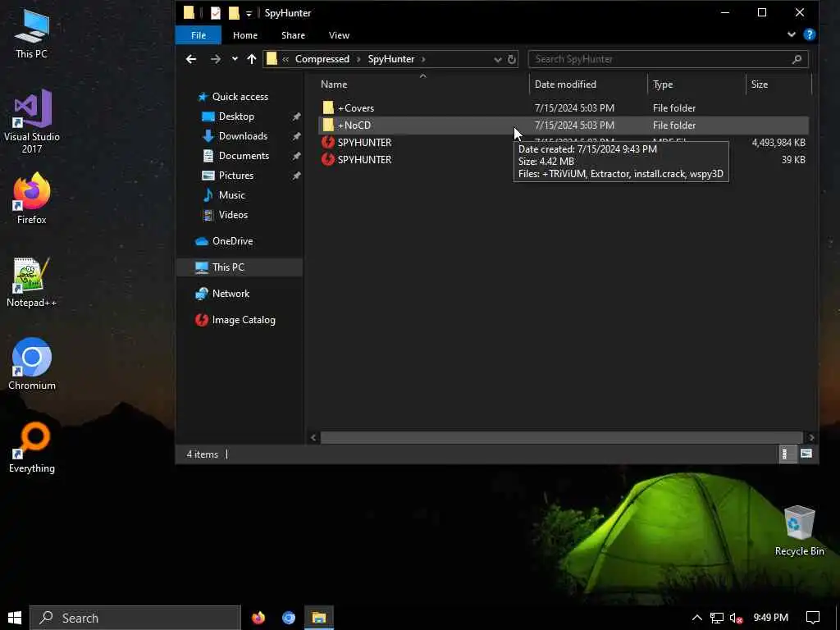Switch to the Share ribbon tab
The image size is (840, 630).
(293, 35)
